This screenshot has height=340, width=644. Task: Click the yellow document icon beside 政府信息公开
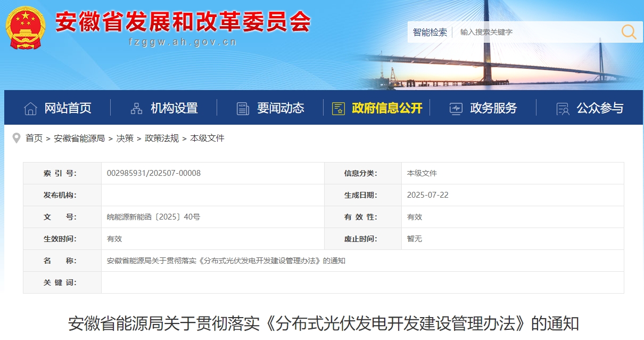[338, 108]
